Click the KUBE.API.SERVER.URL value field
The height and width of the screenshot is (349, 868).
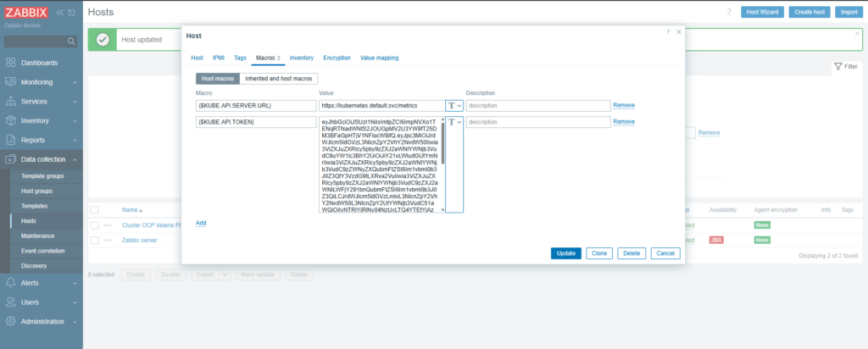pos(382,106)
